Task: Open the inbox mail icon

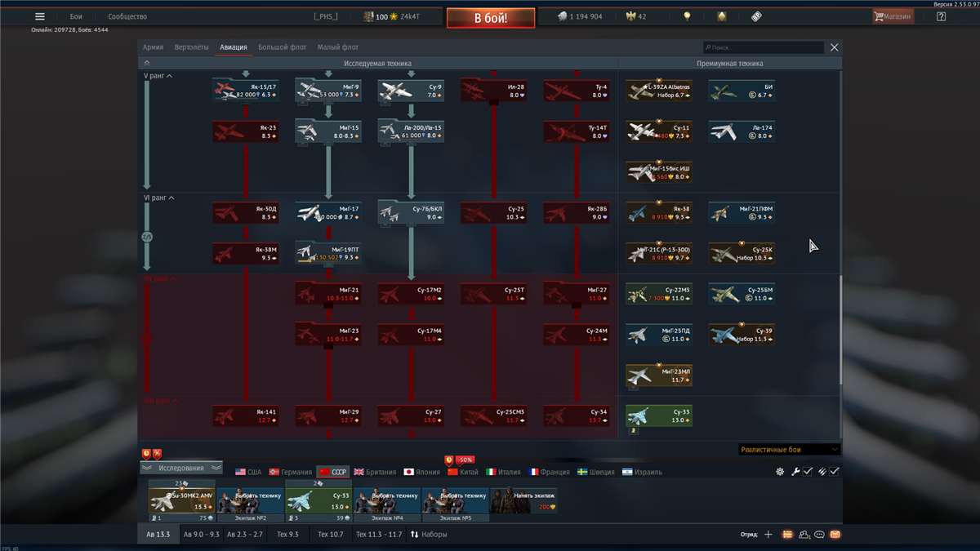Action: point(835,534)
